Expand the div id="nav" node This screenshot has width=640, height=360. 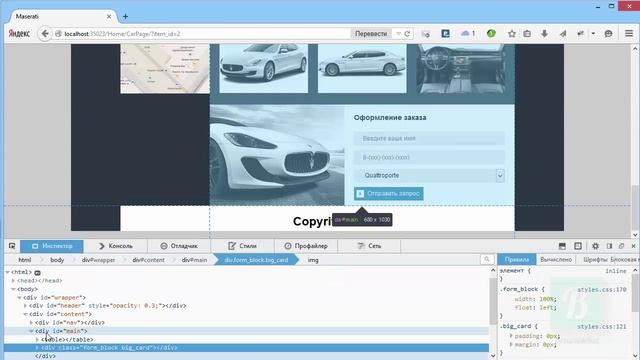[31, 322]
